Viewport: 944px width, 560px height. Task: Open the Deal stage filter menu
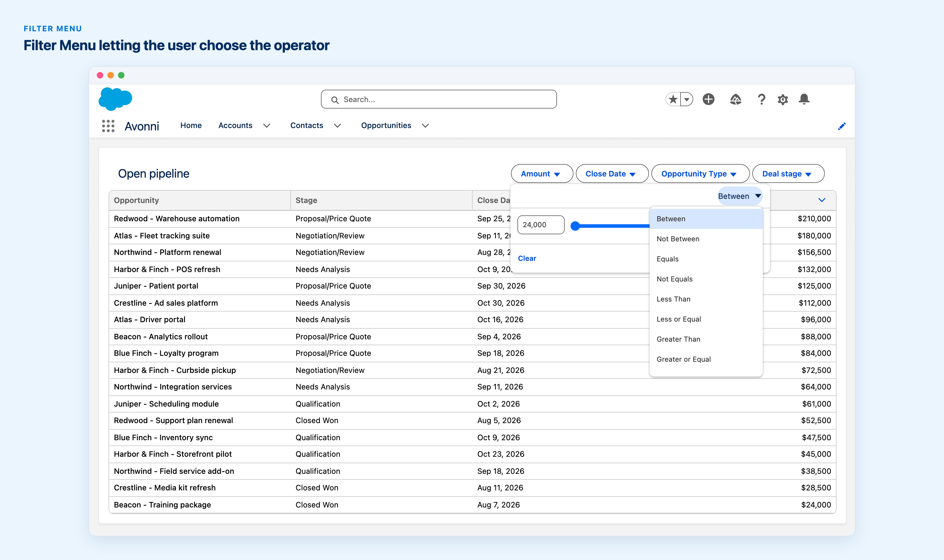coord(788,173)
